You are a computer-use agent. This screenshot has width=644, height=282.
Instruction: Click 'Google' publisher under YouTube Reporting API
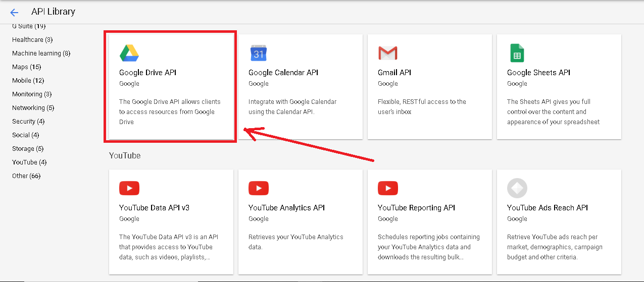click(388, 219)
